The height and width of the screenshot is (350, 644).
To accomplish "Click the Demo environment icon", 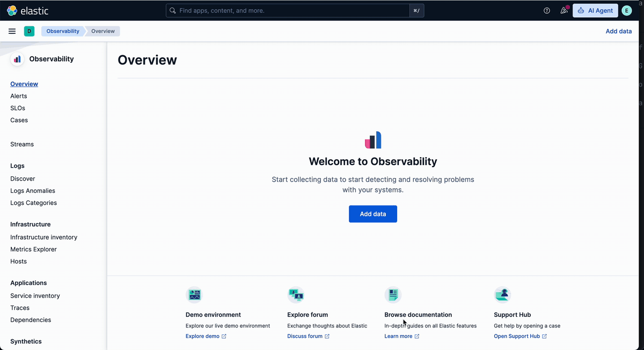I will (x=194, y=295).
